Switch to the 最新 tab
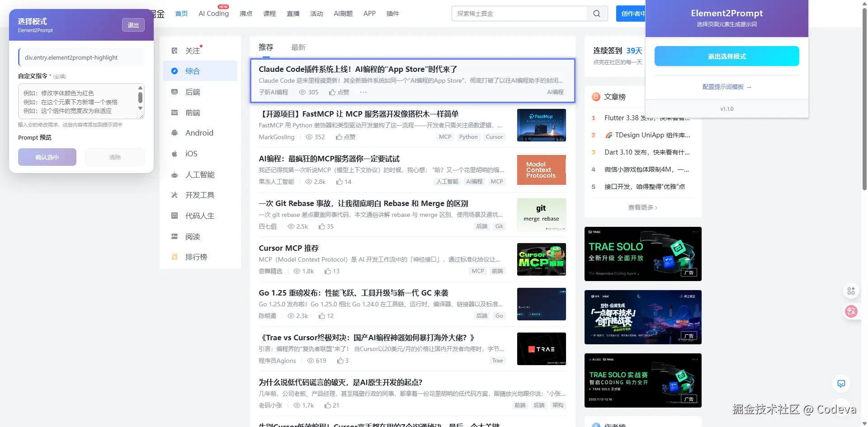Viewport: 868px width, 427px height. (298, 47)
